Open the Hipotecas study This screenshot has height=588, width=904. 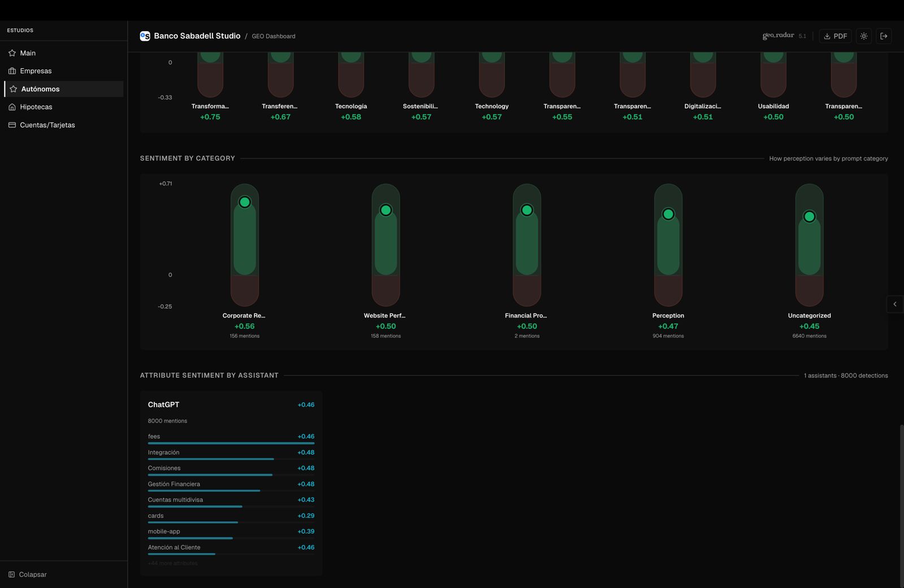point(36,107)
